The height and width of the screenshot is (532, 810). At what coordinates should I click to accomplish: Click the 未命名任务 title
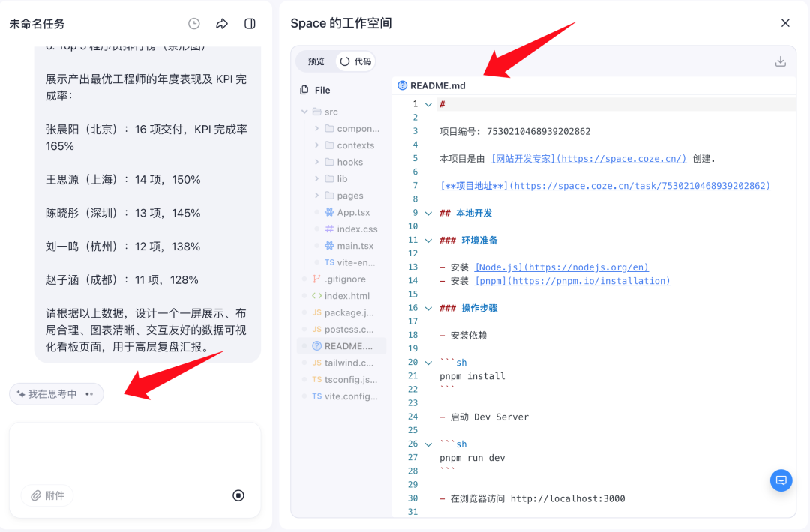coord(37,24)
